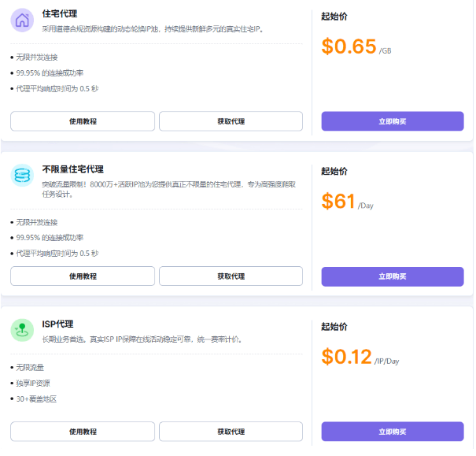This screenshot has width=476, height=456.
Task: Open 使用教程 for 不限量住宅代理
Action: pos(83,276)
